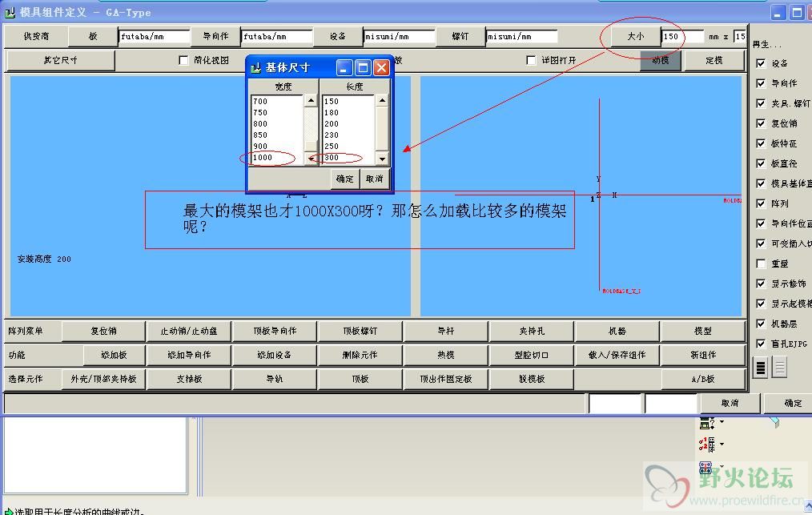Click the 板 supplier field futaba/mm

(155, 36)
